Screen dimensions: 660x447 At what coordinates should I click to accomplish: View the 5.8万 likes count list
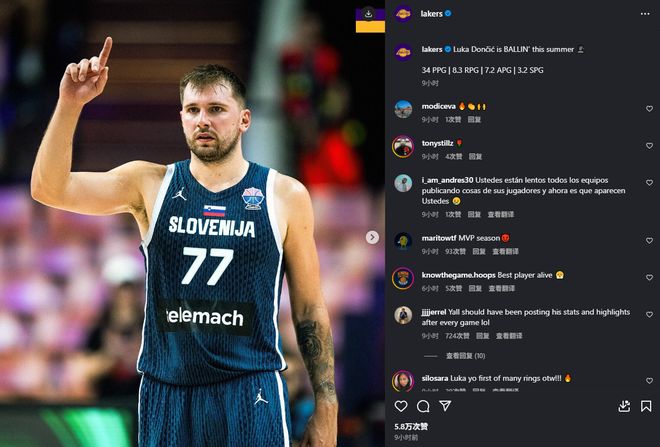tap(411, 426)
